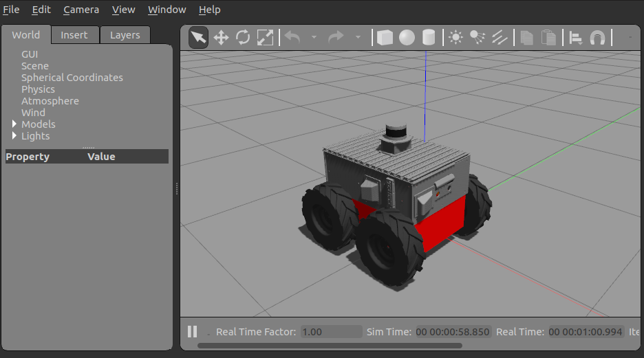Choose the scale mode tool
Image resolution: width=644 pixels, height=358 pixels.
pos(265,37)
